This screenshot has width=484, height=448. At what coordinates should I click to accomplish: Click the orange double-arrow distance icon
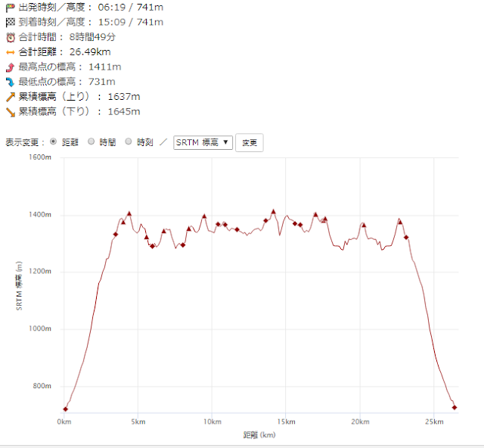click(10, 52)
